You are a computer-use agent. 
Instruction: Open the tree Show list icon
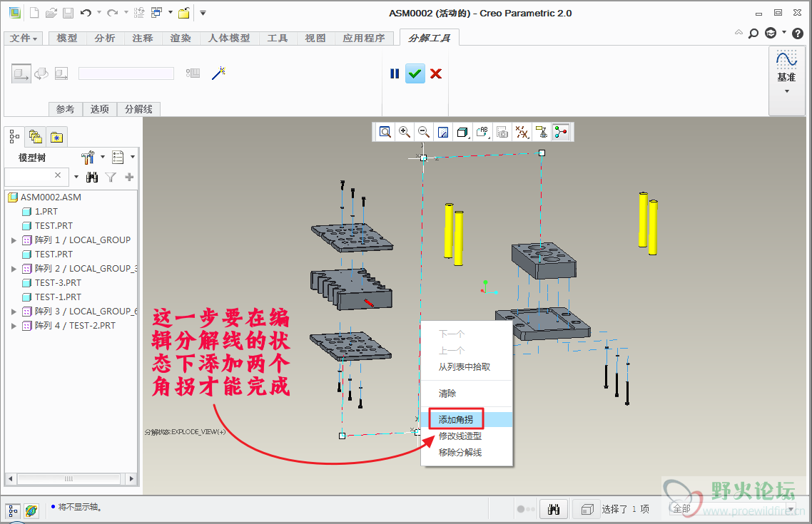[118, 158]
